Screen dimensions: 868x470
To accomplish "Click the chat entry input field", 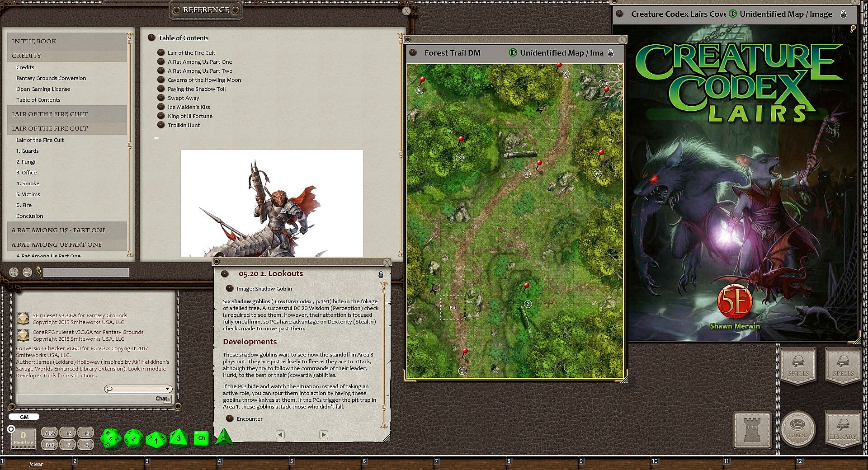I will [x=94, y=399].
